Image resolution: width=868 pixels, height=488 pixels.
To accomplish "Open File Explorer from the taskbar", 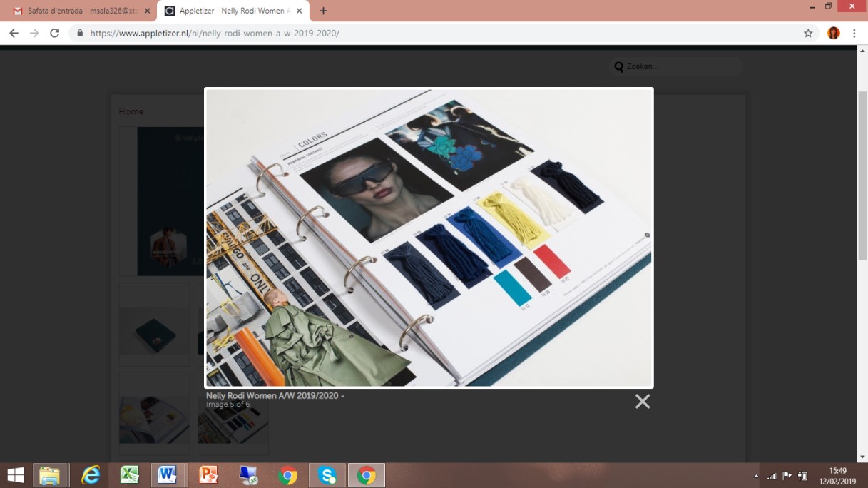I will tap(50, 475).
